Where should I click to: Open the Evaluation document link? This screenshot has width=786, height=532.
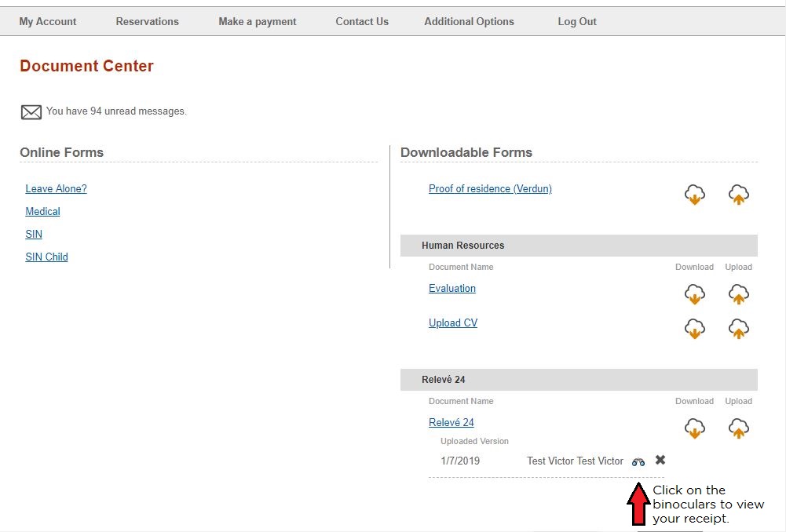[x=452, y=289]
